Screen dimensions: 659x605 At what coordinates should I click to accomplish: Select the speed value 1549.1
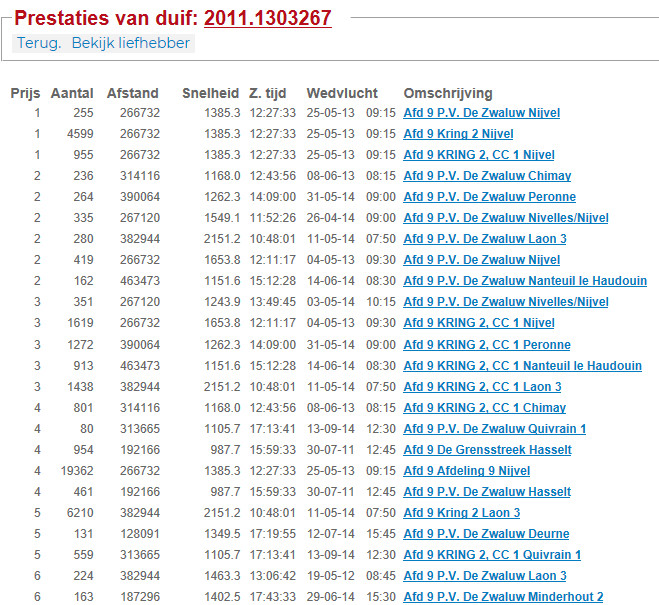[x=222, y=218]
